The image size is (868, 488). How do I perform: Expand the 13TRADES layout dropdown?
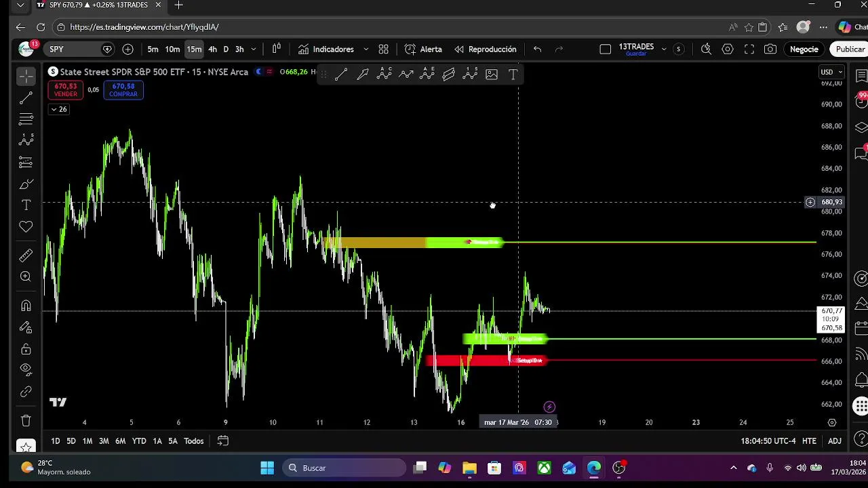pyautogui.click(x=664, y=49)
